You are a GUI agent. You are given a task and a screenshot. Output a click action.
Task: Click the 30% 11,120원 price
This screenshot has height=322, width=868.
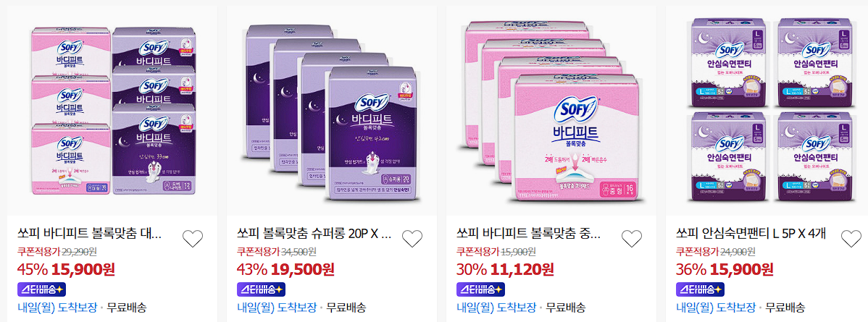coord(505,269)
